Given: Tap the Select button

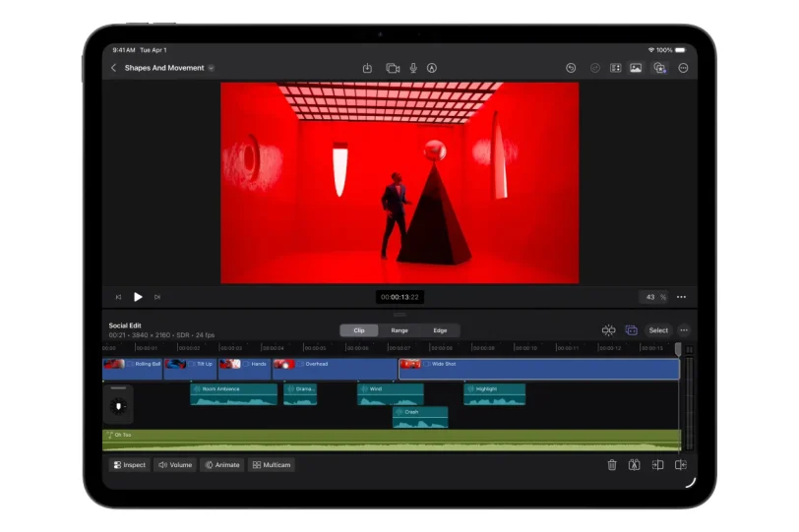Looking at the screenshot, I should pyautogui.click(x=658, y=330).
